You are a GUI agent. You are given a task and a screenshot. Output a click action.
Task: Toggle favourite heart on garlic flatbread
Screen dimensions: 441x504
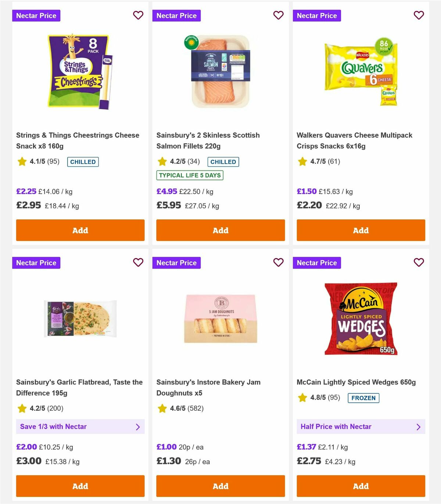(x=138, y=263)
